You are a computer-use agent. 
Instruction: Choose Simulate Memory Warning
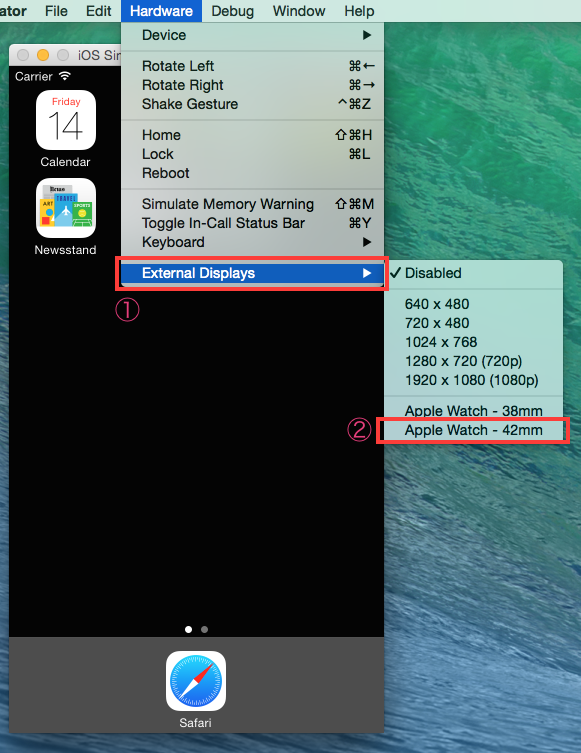pos(253,204)
